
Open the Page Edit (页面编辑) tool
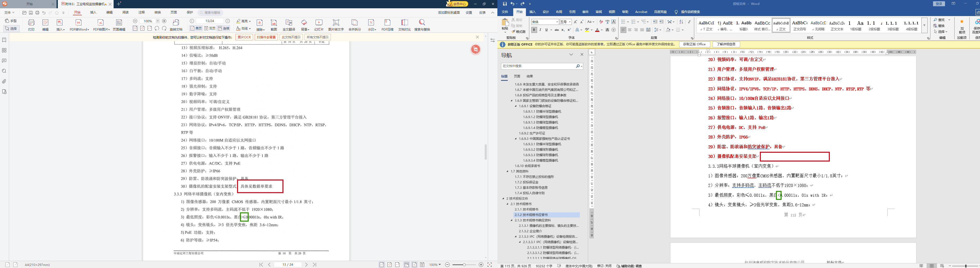pos(119,25)
